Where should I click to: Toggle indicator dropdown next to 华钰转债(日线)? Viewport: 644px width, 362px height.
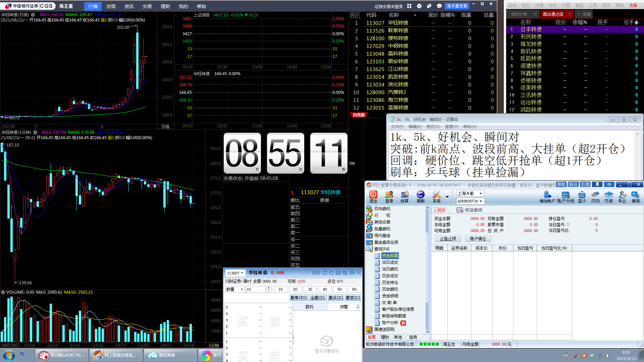pyautogui.click(x=33, y=15)
